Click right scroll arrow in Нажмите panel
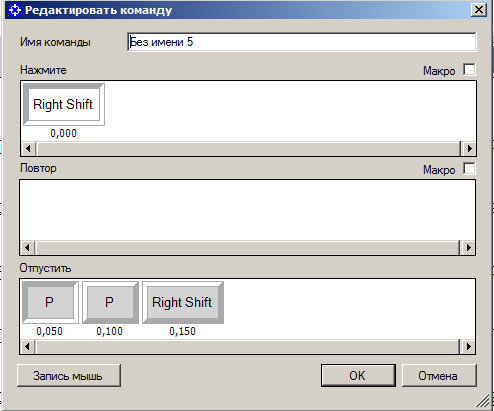Viewport: 494px width, 411px height. pos(469,148)
